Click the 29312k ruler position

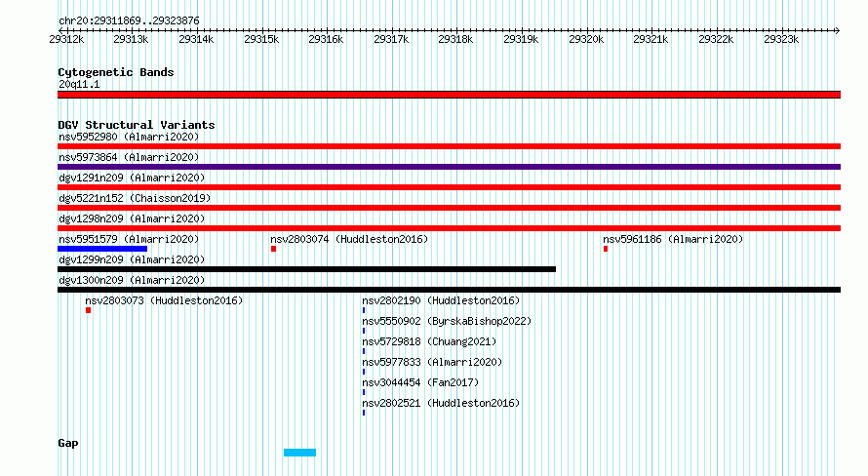tap(66, 39)
